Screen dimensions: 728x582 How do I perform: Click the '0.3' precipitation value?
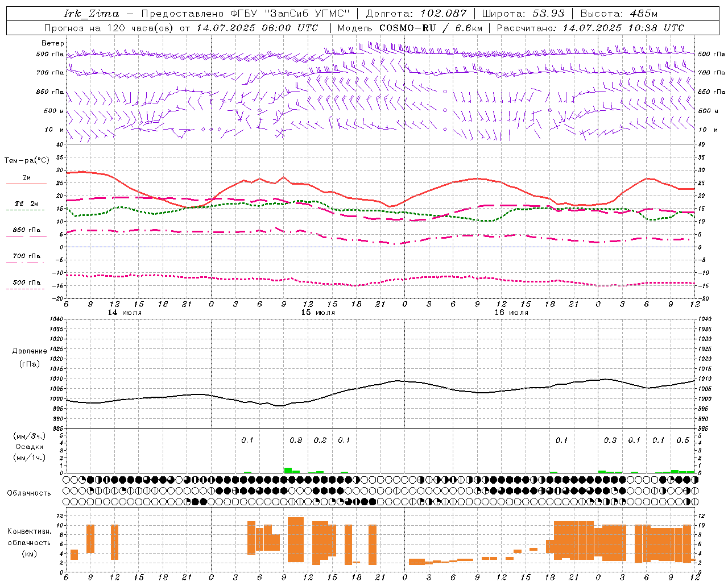pyautogui.click(x=610, y=440)
